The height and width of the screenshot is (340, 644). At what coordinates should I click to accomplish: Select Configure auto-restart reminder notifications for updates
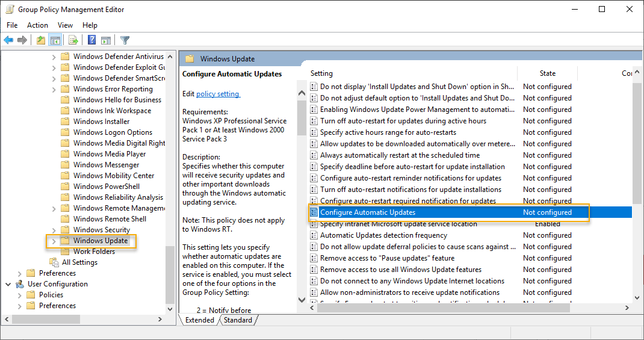coord(410,178)
